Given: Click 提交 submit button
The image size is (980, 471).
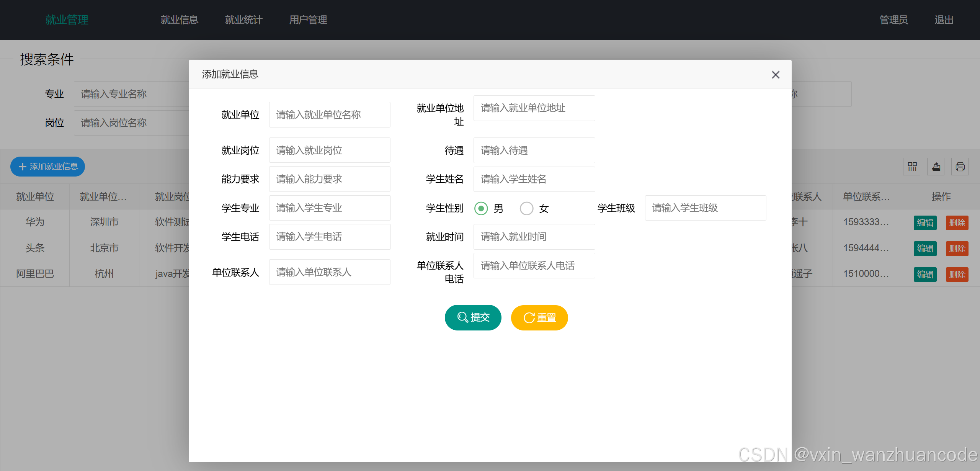Looking at the screenshot, I should point(473,317).
